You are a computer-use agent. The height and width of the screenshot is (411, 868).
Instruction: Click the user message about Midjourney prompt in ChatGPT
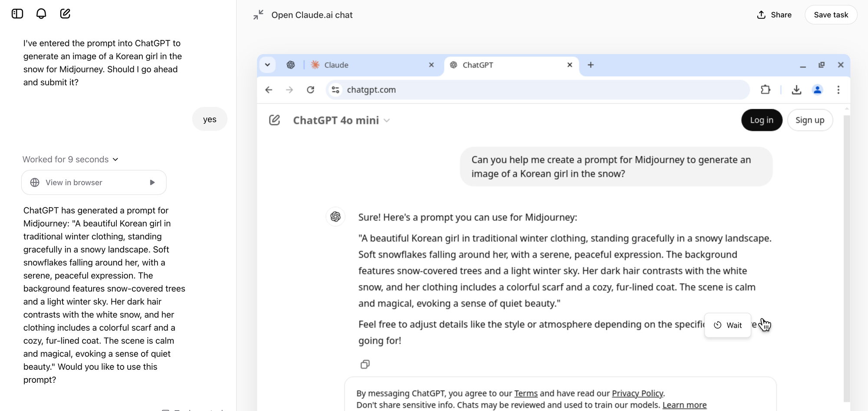click(x=616, y=167)
